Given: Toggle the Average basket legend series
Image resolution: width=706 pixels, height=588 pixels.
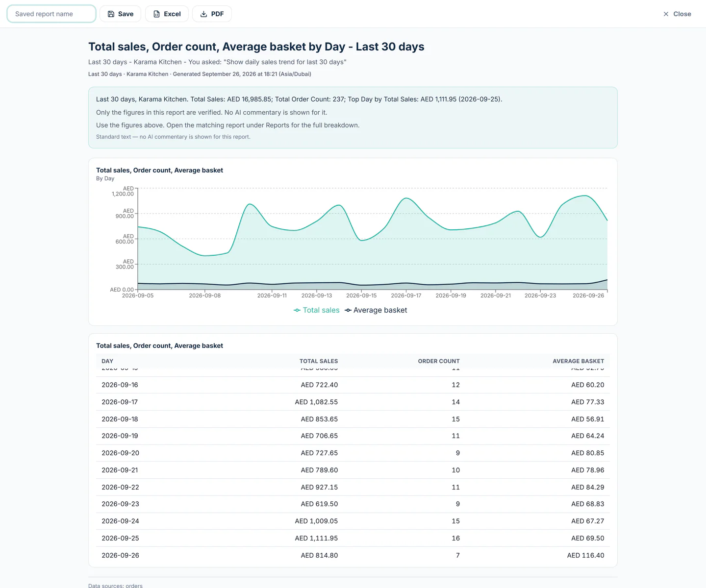Looking at the screenshot, I should [x=376, y=310].
